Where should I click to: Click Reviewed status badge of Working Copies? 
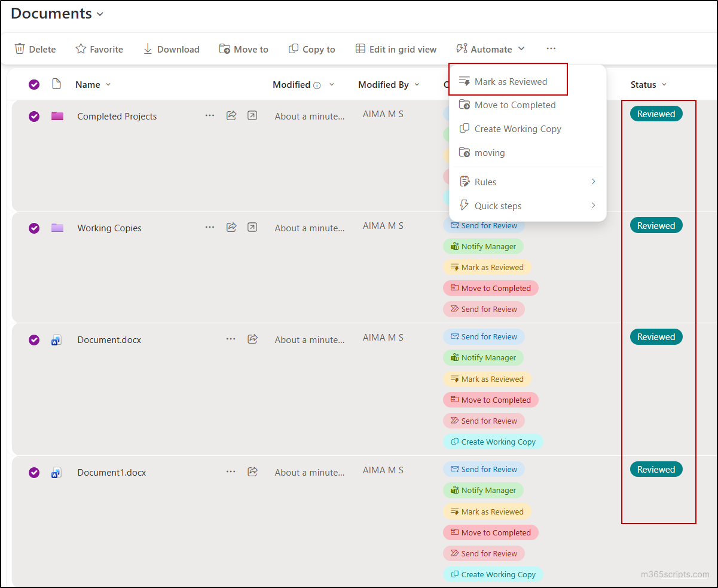(x=656, y=225)
